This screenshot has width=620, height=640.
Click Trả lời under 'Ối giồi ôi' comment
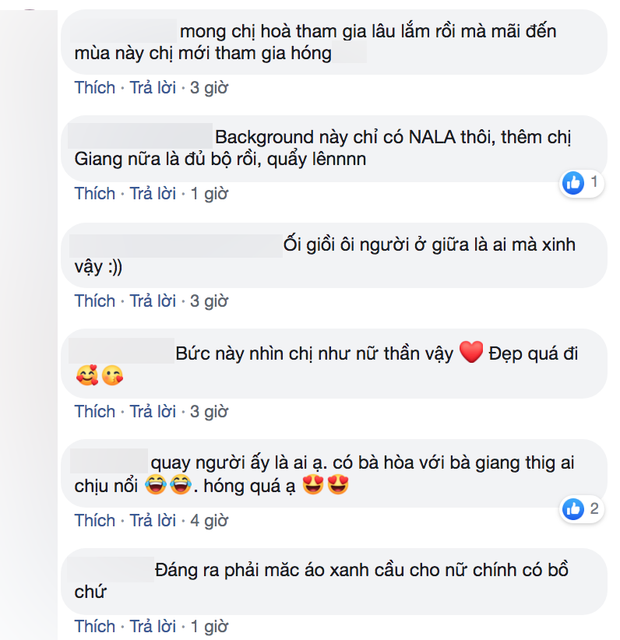click(153, 301)
